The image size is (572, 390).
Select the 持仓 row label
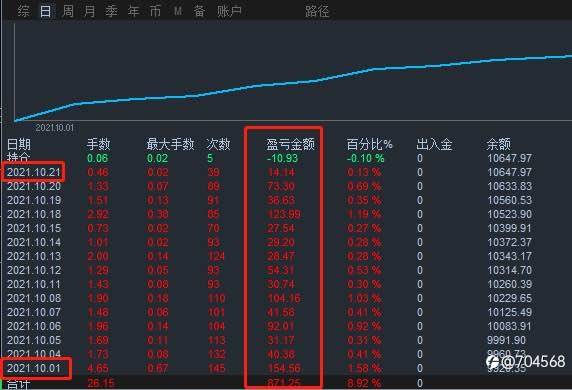coord(19,157)
